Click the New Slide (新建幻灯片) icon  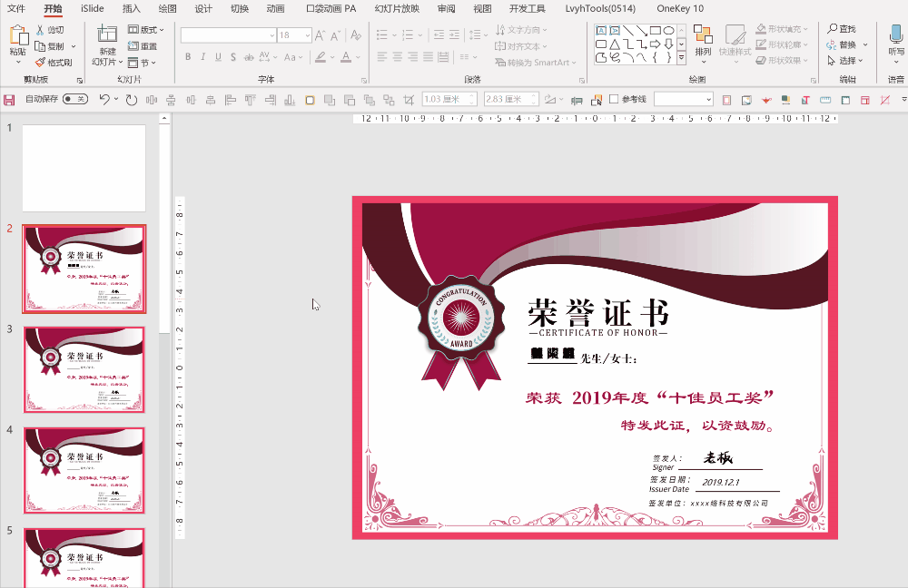(x=107, y=34)
